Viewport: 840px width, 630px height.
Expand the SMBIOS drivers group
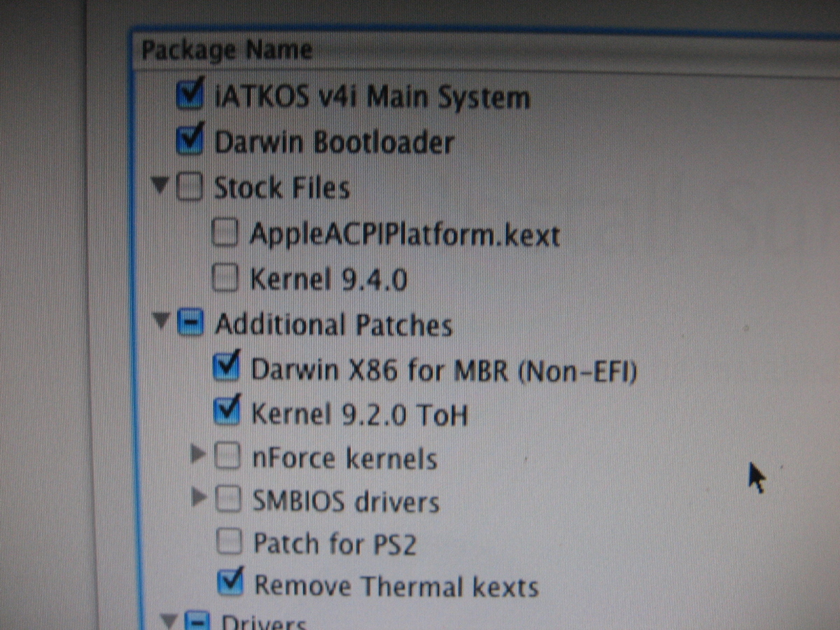(x=199, y=498)
